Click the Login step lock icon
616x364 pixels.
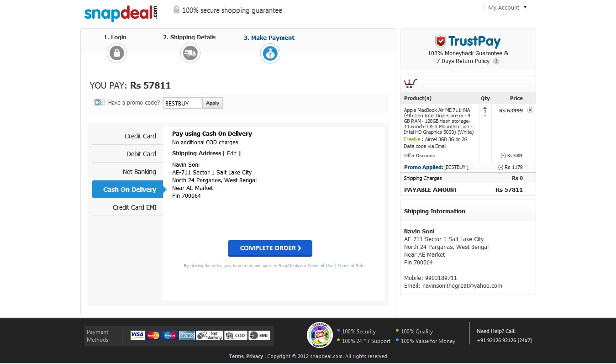pos(117,53)
